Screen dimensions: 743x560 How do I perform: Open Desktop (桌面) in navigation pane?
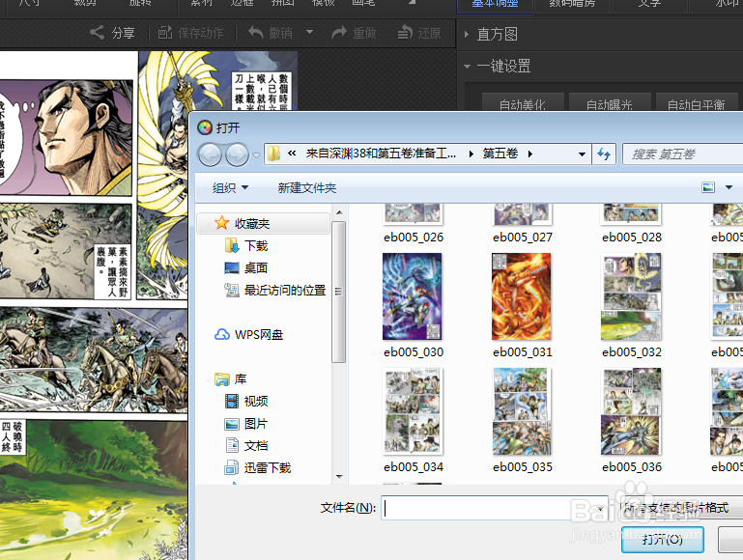tap(256, 267)
